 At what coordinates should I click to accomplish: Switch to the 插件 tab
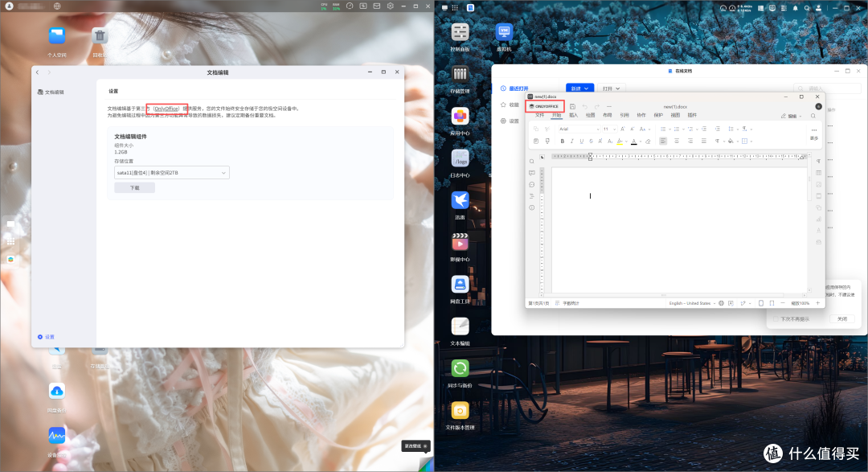692,115
